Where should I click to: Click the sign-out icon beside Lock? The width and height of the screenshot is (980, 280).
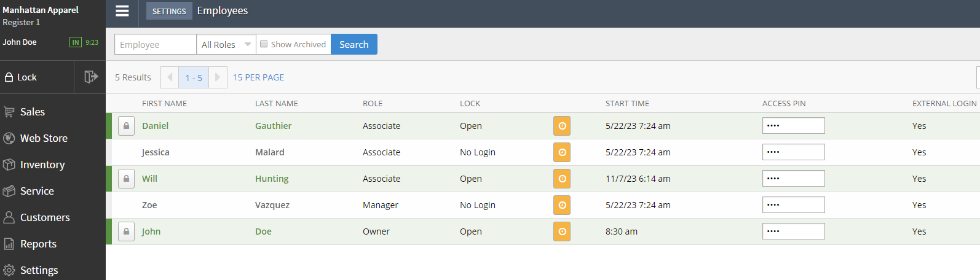[90, 77]
